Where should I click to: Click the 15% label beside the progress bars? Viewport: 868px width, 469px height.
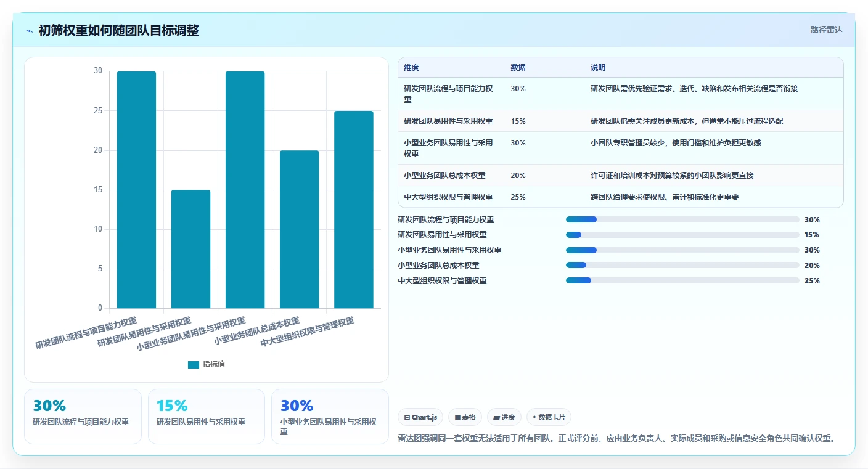[x=812, y=235]
